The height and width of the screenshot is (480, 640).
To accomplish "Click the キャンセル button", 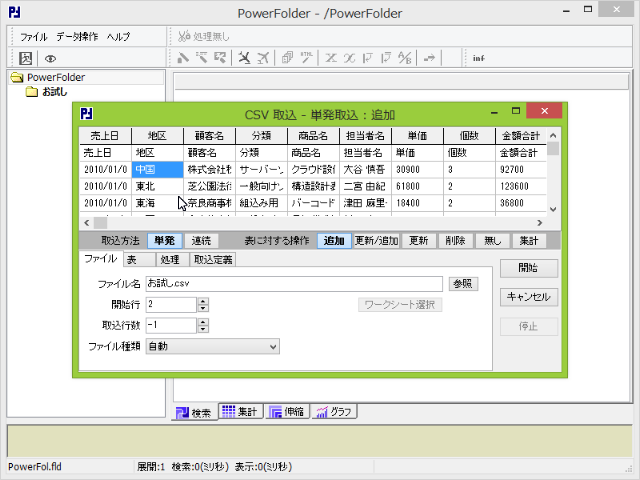I will coord(529,297).
